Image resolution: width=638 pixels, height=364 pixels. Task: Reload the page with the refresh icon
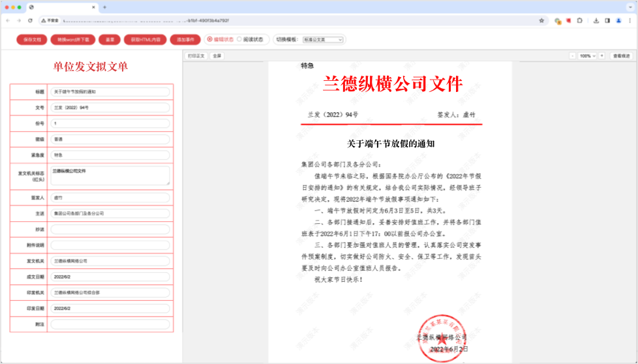[30, 20]
